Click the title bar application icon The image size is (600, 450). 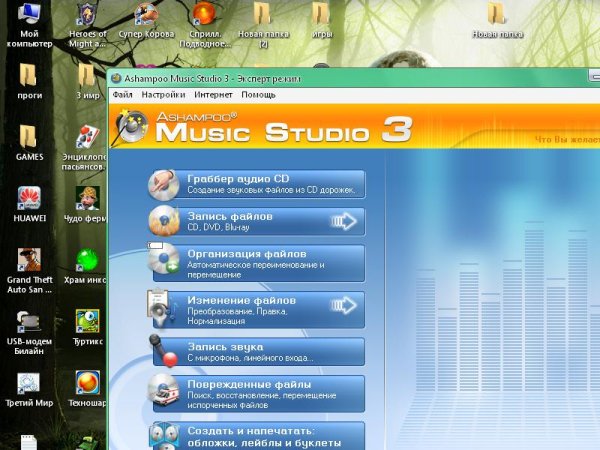(x=116, y=78)
